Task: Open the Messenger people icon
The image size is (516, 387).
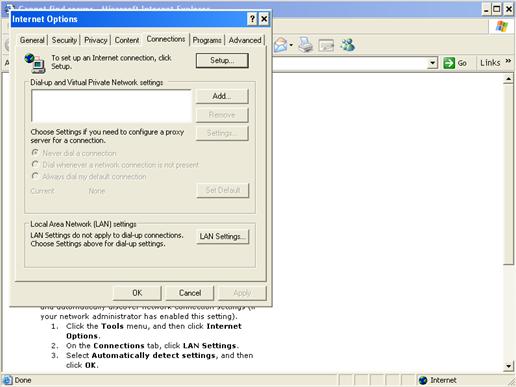Action: click(348, 45)
